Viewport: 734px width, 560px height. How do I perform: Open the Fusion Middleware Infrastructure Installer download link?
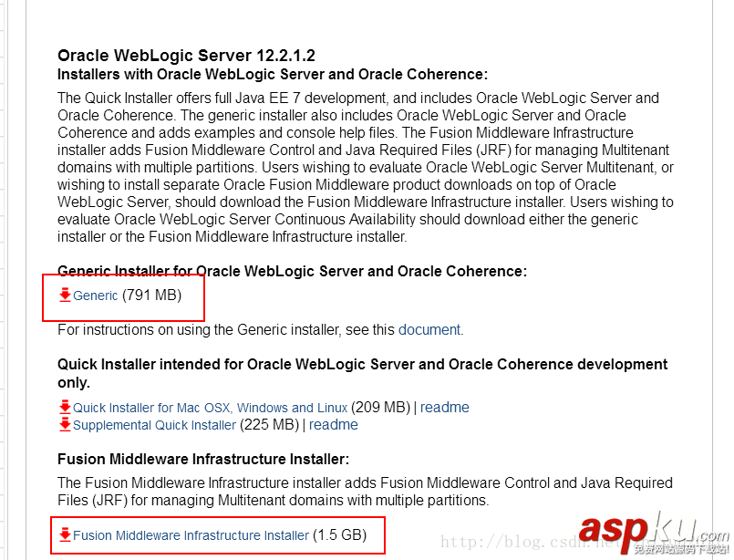[x=191, y=535]
